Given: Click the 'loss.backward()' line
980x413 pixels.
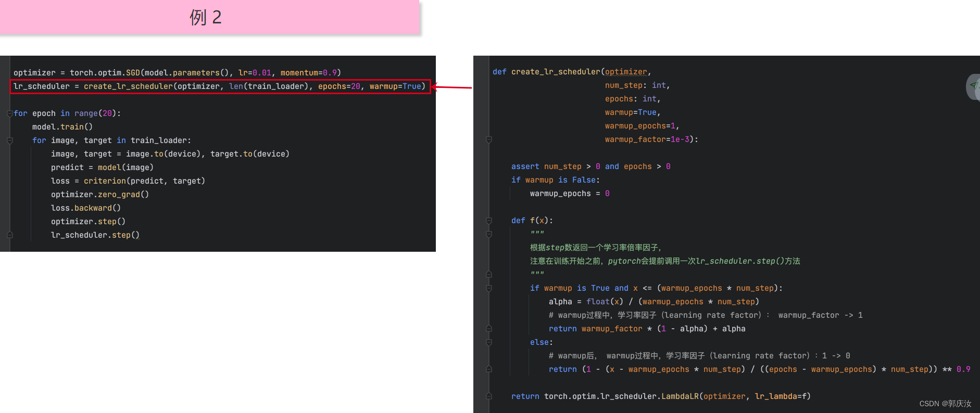Looking at the screenshot, I should point(86,208).
